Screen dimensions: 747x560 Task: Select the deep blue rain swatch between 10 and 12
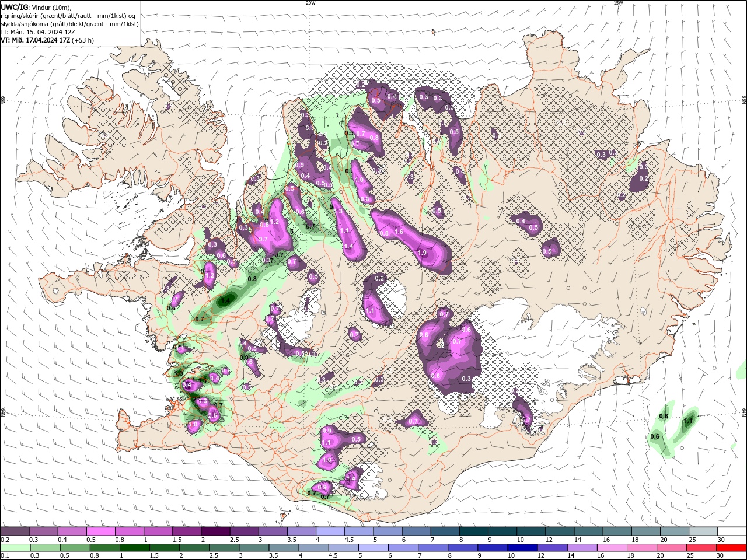pyautogui.click(x=522, y=548)
